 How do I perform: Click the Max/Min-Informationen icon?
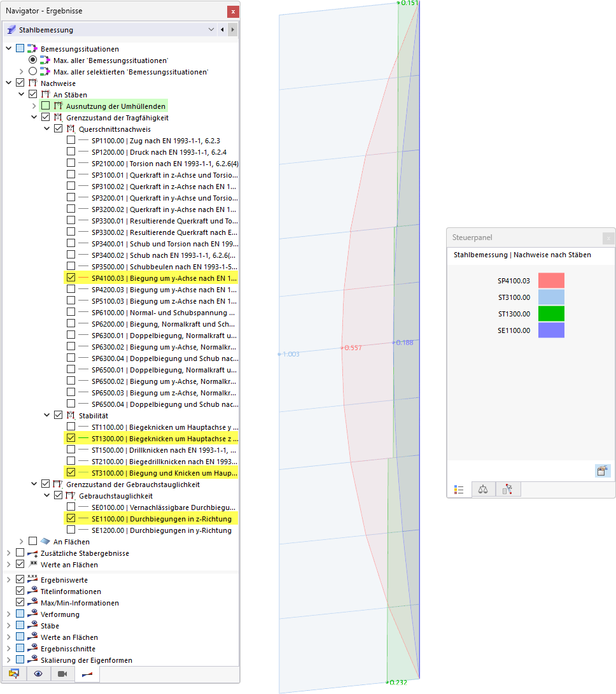click(x=32, y=602)
